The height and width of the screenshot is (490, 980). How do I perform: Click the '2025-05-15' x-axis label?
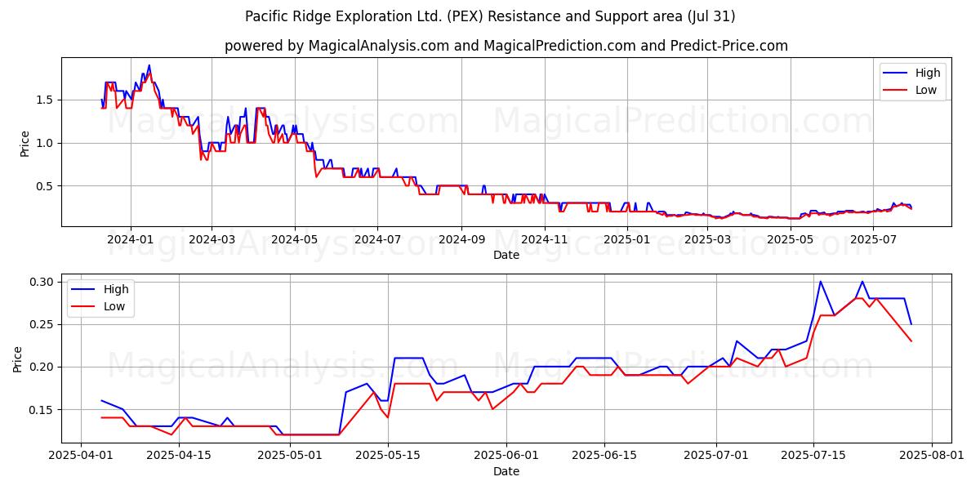point(388,455)
